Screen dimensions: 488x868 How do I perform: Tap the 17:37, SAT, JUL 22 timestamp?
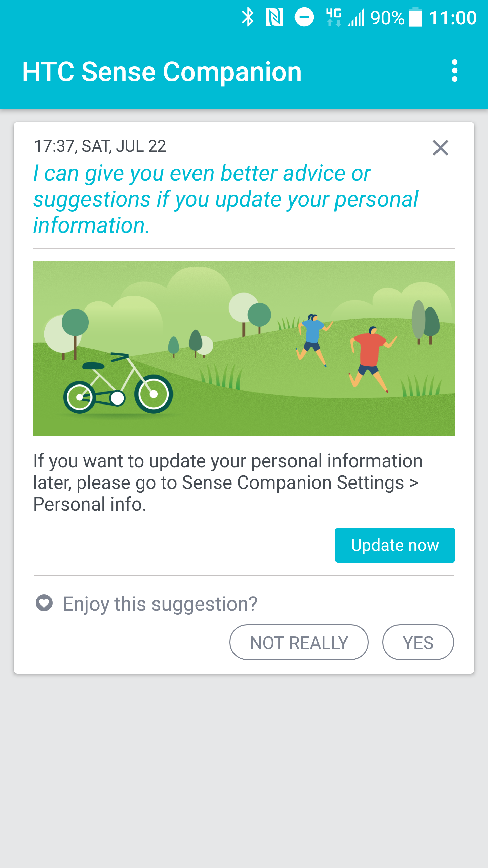point(100,146)
